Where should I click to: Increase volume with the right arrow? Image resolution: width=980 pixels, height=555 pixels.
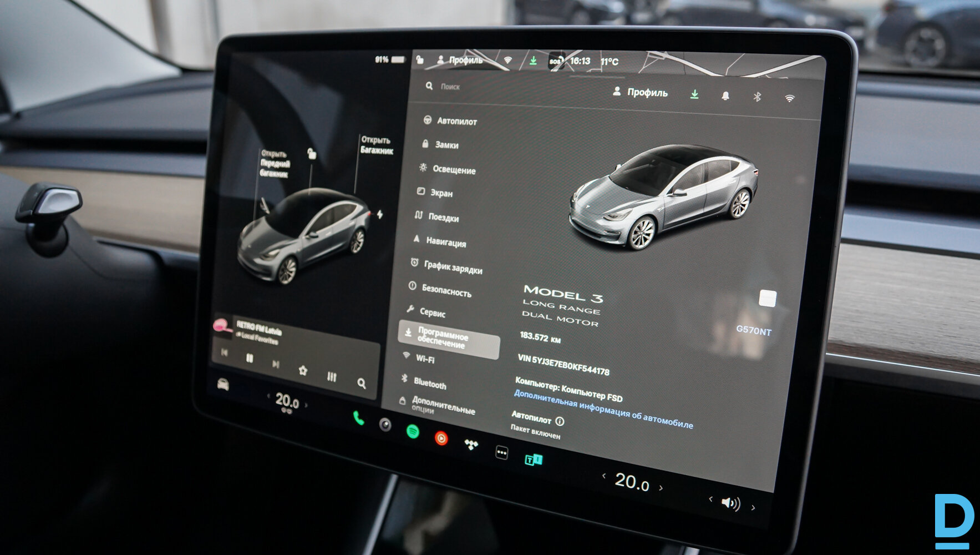pyautogui.click(x=753, y=507)
